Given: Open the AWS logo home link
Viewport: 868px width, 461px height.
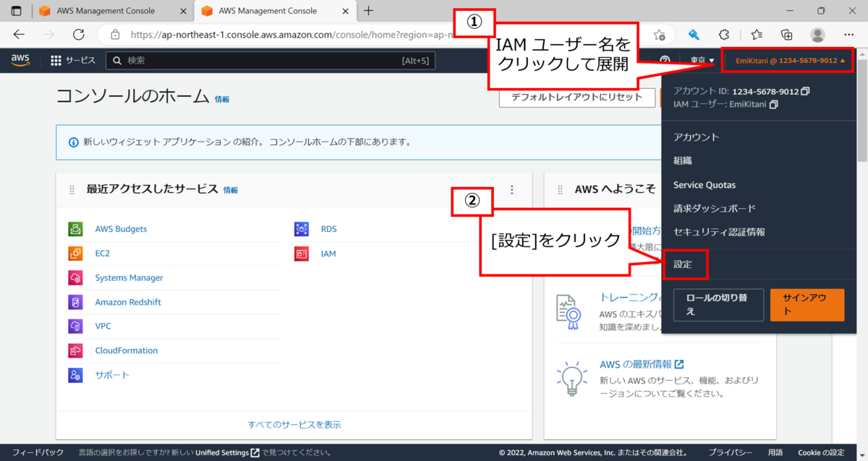Looking at the screenshot, I should 20,60.
